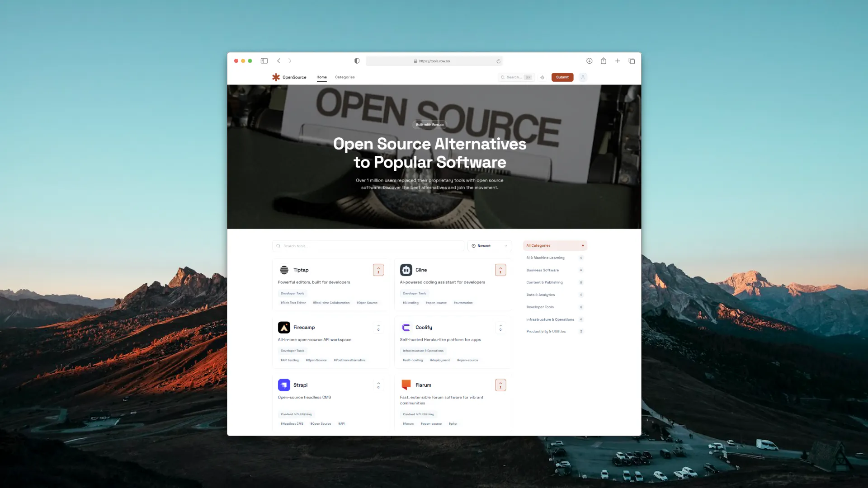Click the browser forward arrow
The width and height of the screenshot is (868, 488).
tap(290, 61)
